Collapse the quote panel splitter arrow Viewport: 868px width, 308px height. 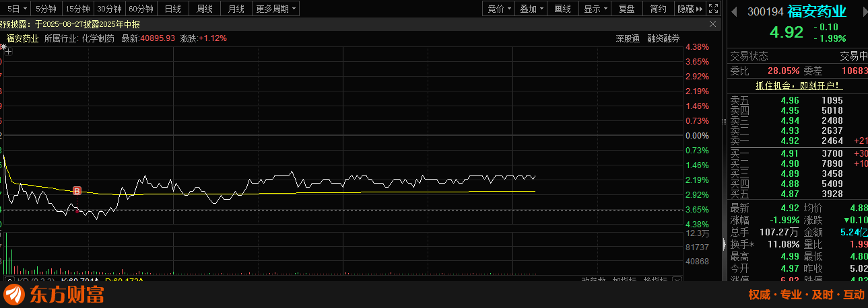click(725, 243)
